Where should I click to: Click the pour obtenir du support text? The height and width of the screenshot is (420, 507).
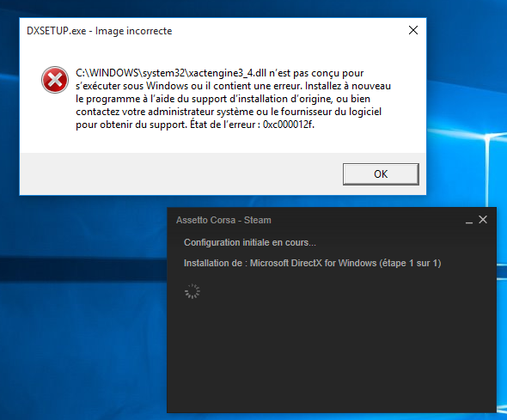pyautogui.click(x=131, y=125)
